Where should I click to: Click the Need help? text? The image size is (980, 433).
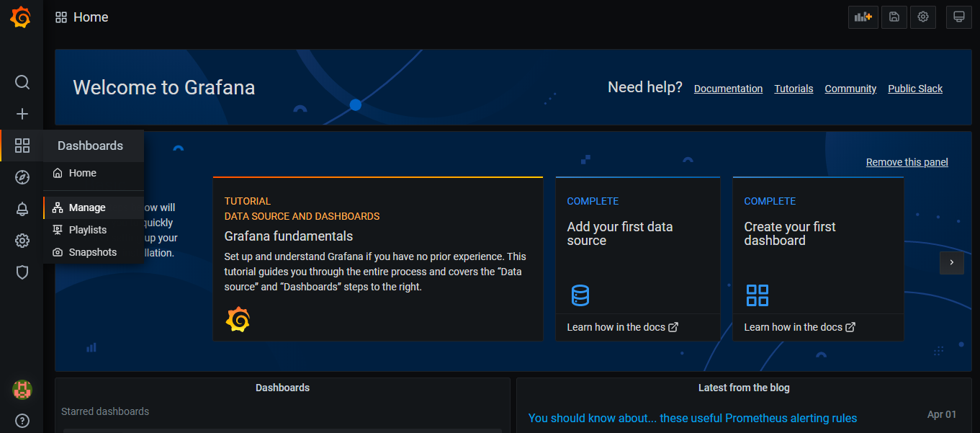click(x=645, y=88)
